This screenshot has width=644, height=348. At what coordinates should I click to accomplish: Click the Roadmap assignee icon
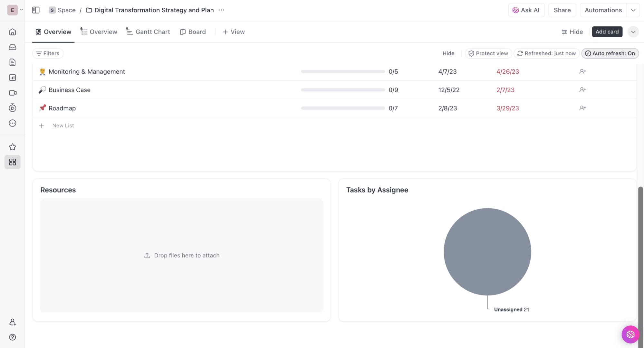click(582, 108)
